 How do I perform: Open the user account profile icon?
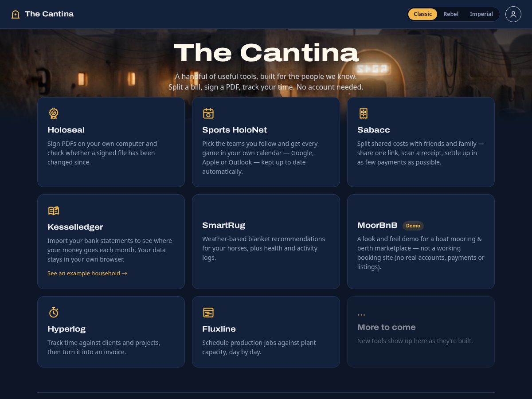513,14
